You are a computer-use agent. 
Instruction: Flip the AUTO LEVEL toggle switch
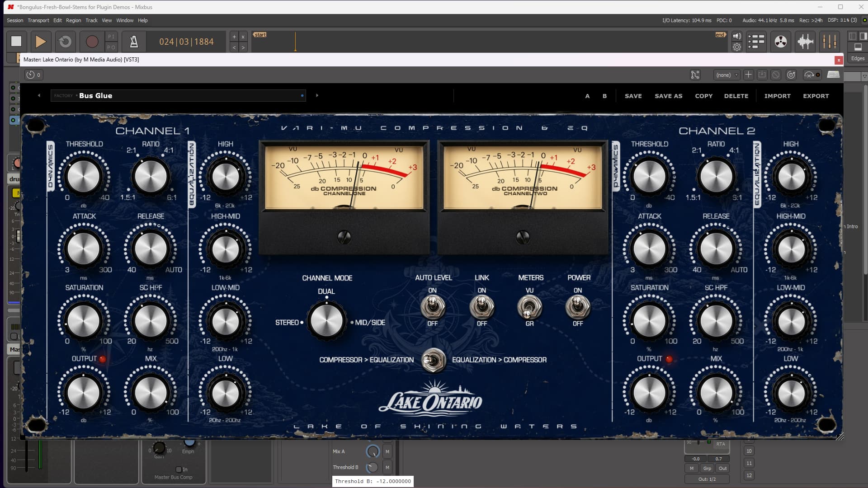click(433, 307)
